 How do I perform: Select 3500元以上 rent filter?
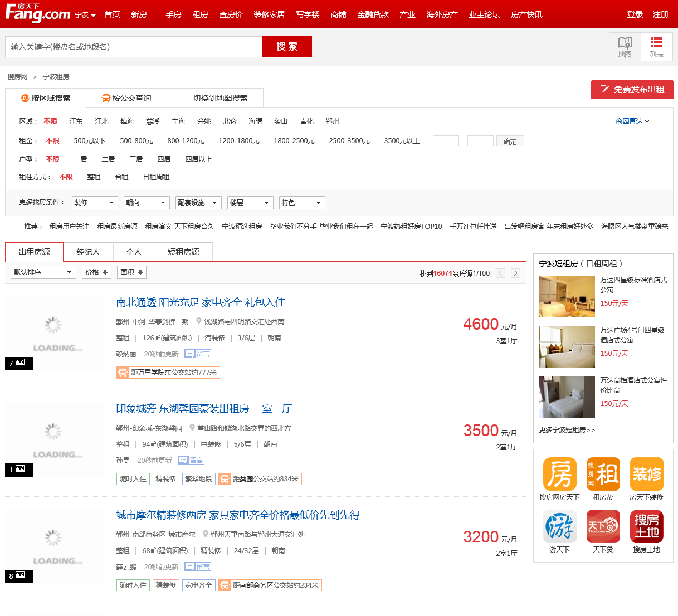[x=402, y=141]
